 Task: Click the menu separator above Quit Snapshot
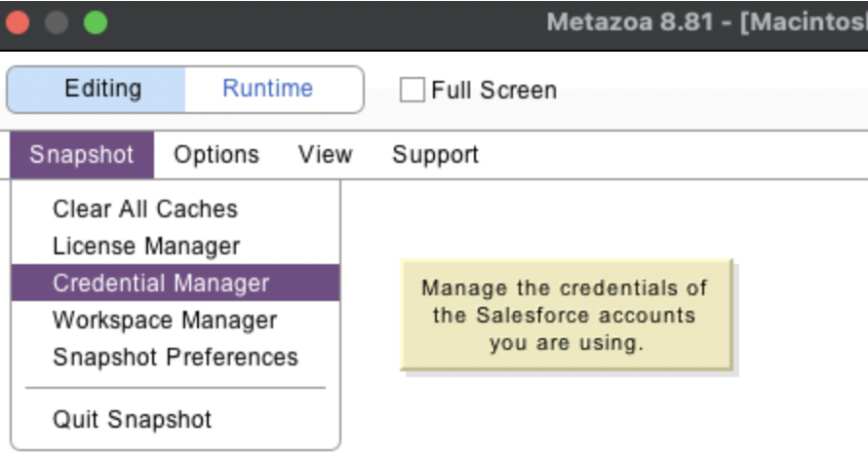(176, 388)
